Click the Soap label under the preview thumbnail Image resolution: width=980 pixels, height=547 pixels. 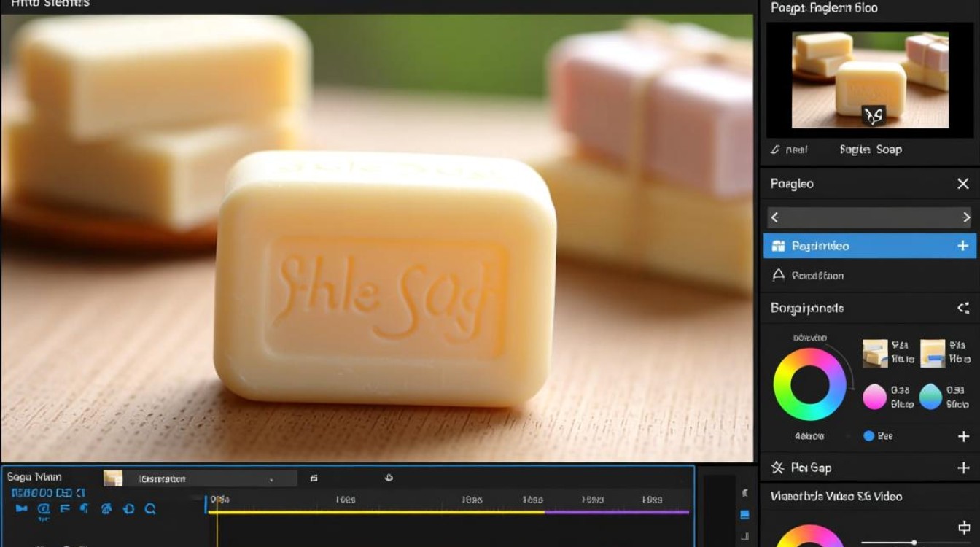(889, 150)
